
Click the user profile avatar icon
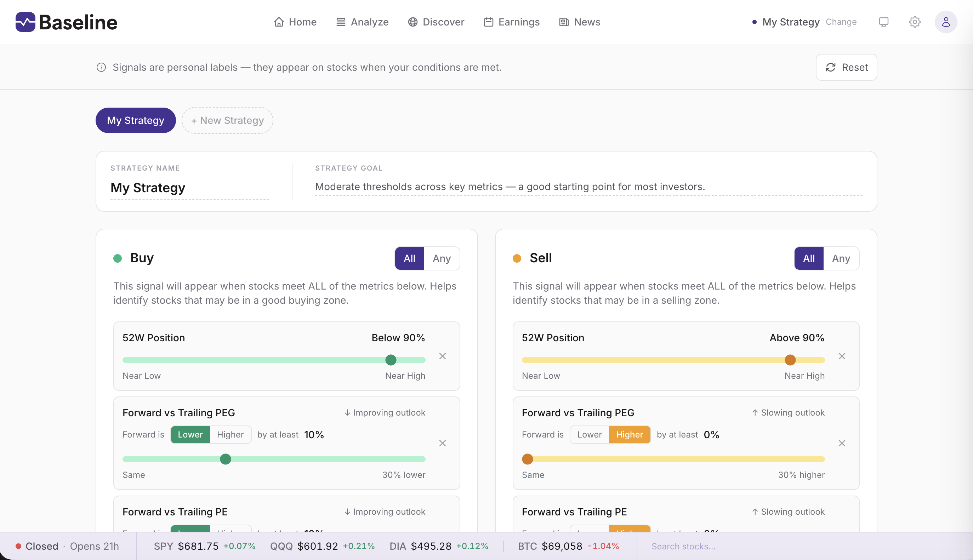tap(945, 22)
